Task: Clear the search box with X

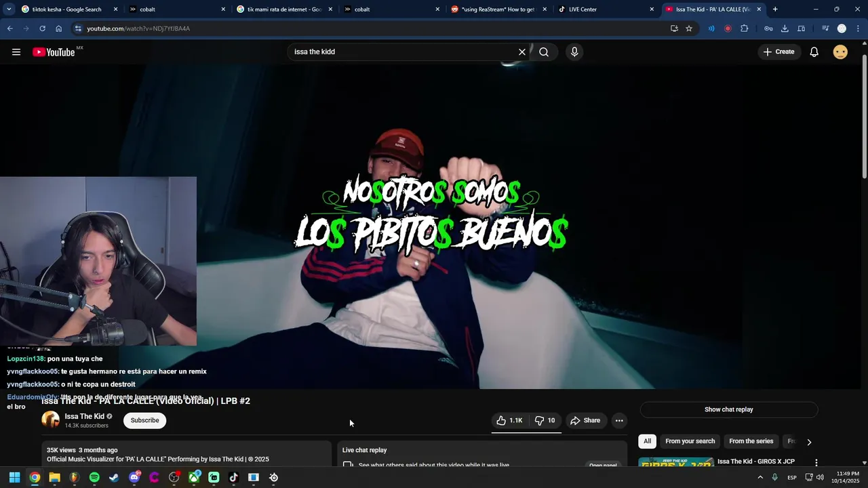Action: pos(522,52)
